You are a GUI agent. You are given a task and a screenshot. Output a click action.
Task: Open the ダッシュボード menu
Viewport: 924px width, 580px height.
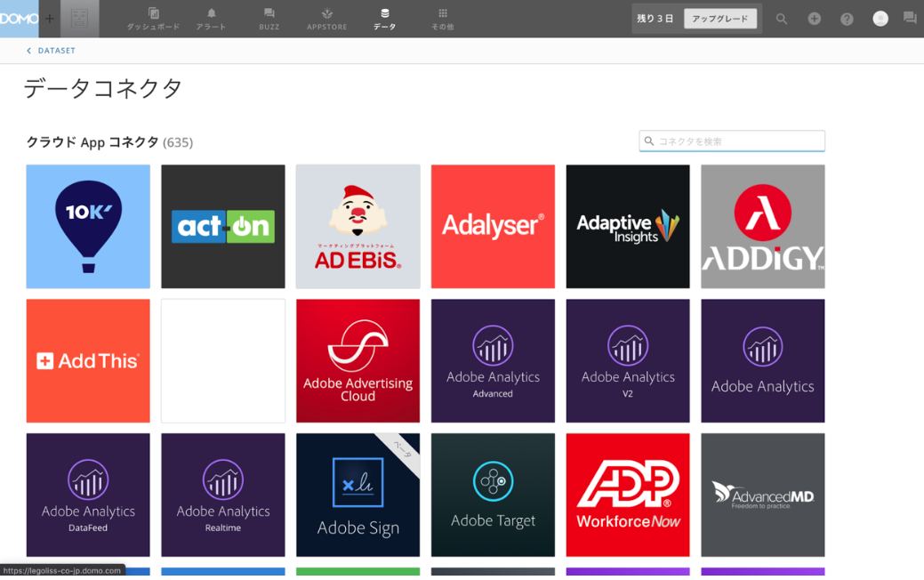153,19
